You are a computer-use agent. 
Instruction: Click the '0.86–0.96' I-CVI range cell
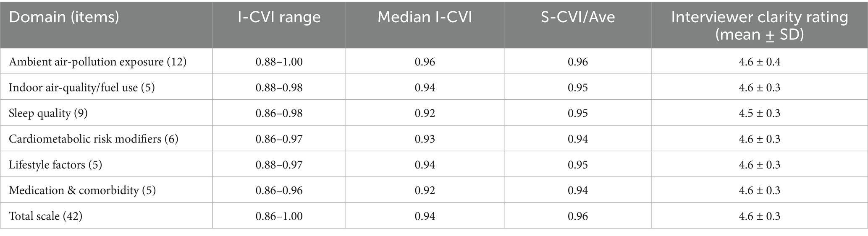pos(279,190)
